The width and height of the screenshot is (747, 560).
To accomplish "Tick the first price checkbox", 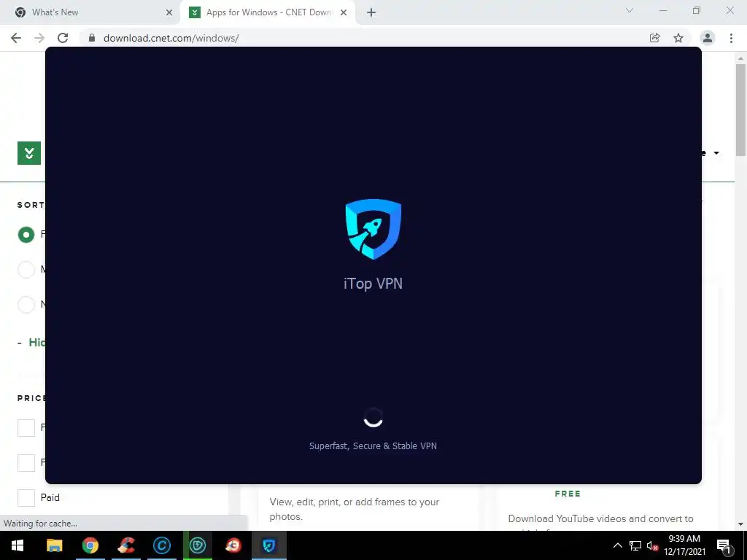I will 26,427.
